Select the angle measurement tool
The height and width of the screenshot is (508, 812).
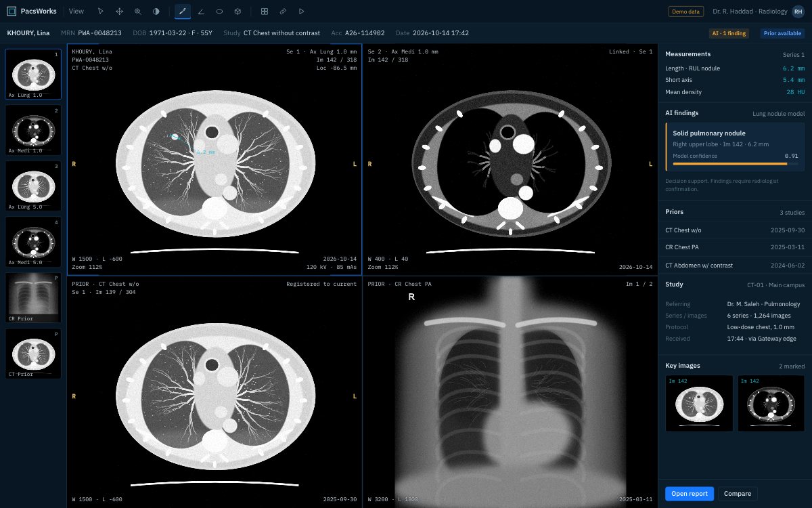point(201,12)
